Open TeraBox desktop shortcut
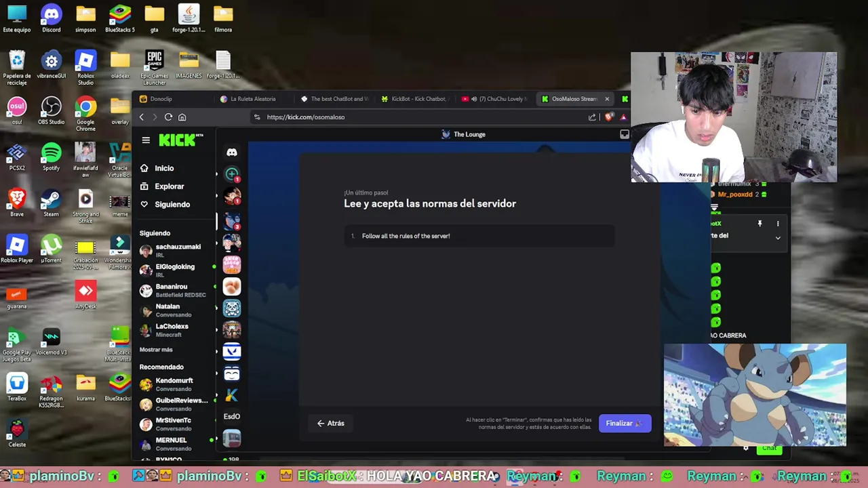 [17, 387]
